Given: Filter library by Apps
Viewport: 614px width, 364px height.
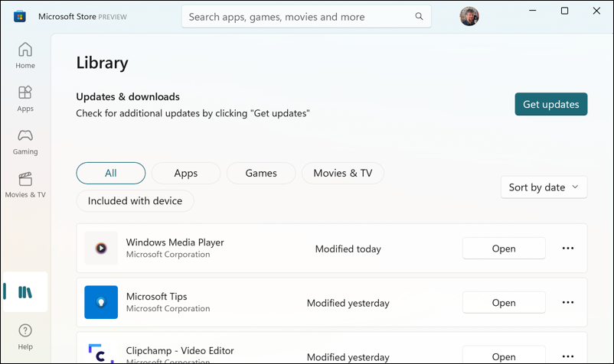Looking at the screenshot, I should pyautogui.click(x=186, y=173).
